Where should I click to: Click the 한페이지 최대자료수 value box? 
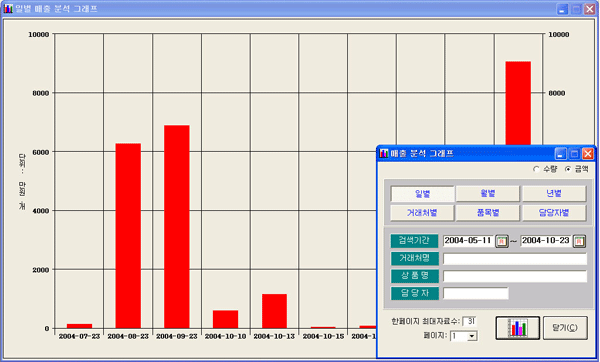tap(469, 321)
